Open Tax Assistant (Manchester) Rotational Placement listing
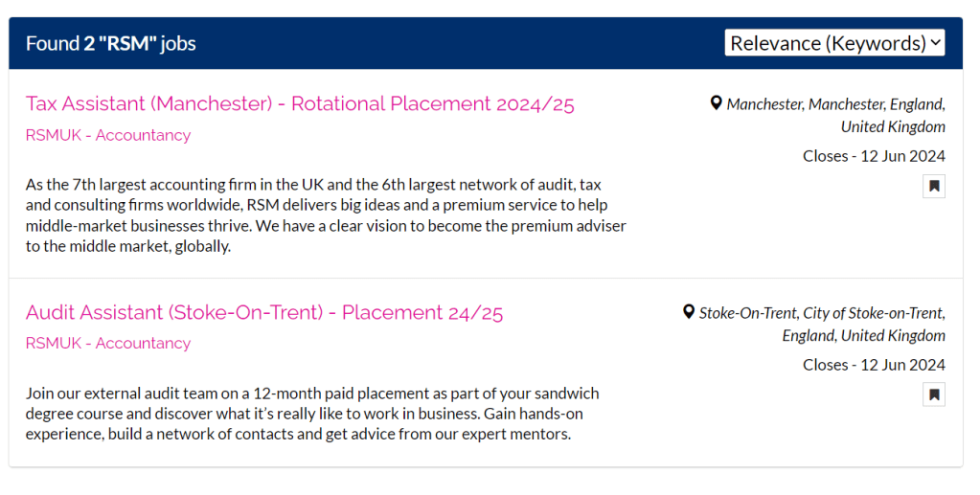 coord(300,103)
